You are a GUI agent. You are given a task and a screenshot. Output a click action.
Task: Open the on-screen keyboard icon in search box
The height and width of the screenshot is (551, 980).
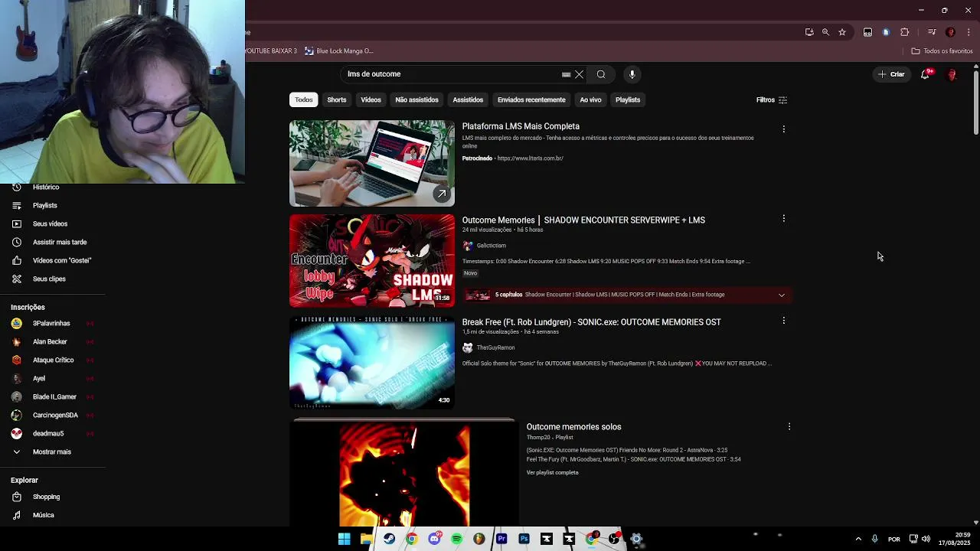(566, 74)
